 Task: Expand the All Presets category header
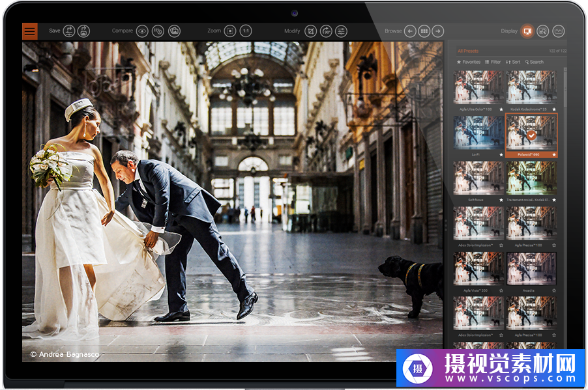[468, 51]
